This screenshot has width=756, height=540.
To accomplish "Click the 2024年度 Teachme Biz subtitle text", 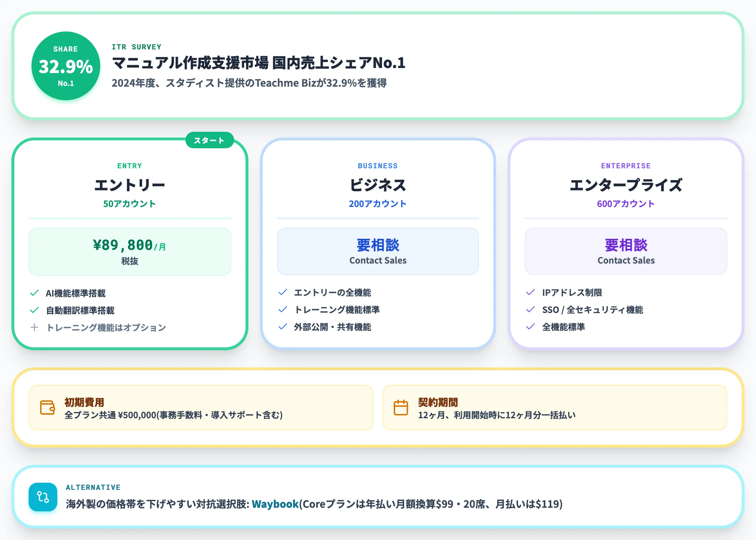I will coord(249,83).
